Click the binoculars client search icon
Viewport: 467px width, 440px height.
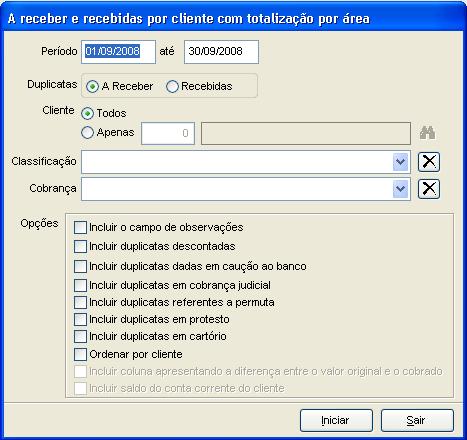pyautogui.click(x=427, y=133)
